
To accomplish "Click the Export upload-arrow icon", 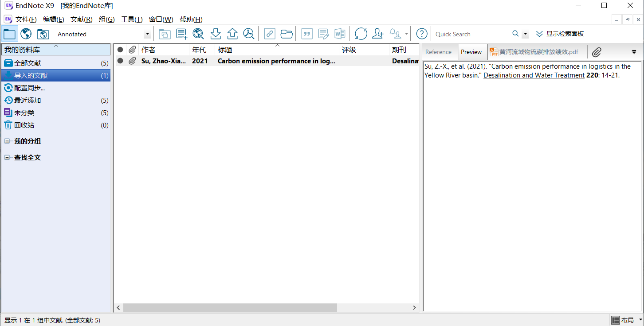I will (x=232, y=34).
